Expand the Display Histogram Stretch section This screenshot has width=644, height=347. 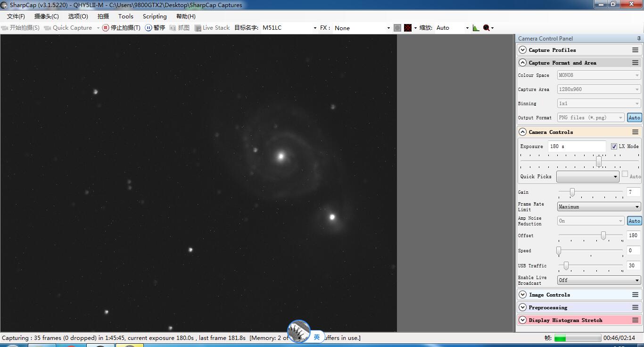pyautogui.click(x=522, y=320)
